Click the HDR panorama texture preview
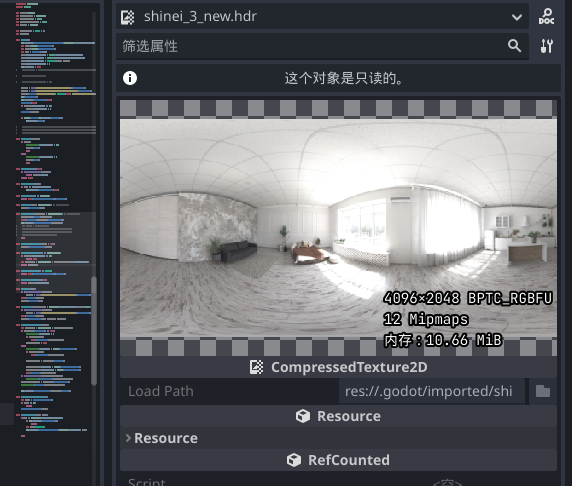Viewport: 572px width, 486px height. (x=338, y=228)
